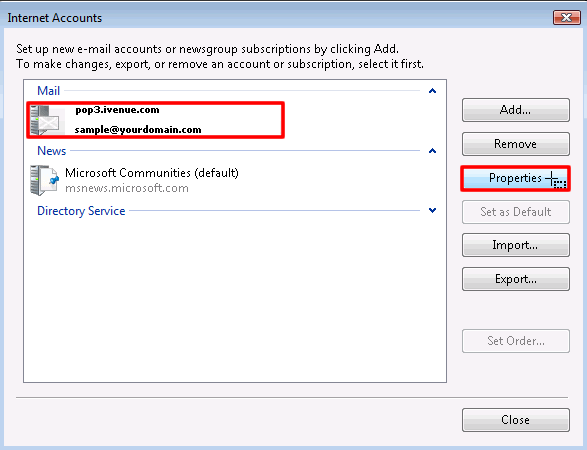Expand the Directory Service section chevron
Image resolution: width=587 pixels, height=450 pixels.
point(432,210)
